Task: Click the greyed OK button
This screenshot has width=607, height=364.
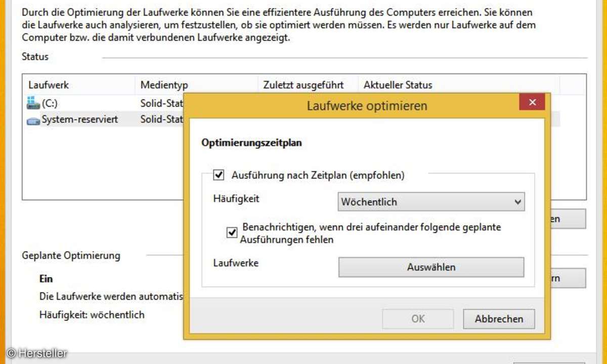Action: [418, 319]
